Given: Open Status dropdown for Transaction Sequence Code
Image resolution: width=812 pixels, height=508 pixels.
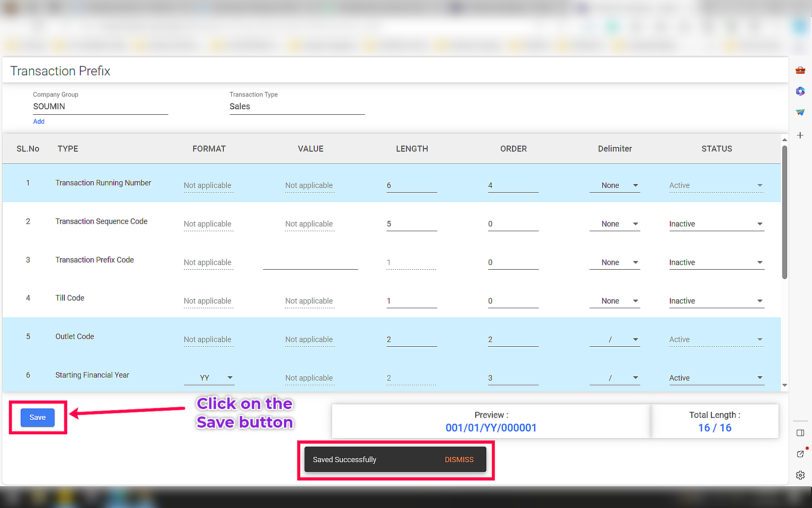Looking at the screenshot, I should 716,224.
